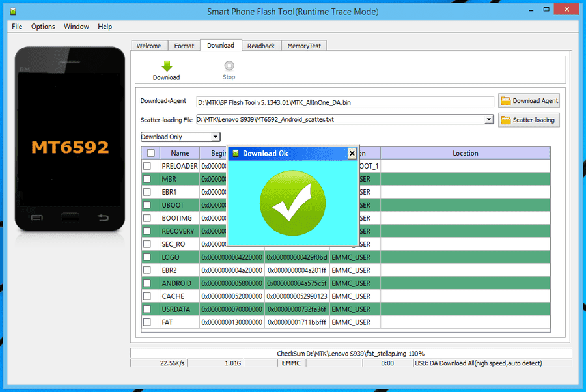Click the 1.01G size status cell
Image resolution: width=586 pixels, height=392 pixels.
[216, 363]
